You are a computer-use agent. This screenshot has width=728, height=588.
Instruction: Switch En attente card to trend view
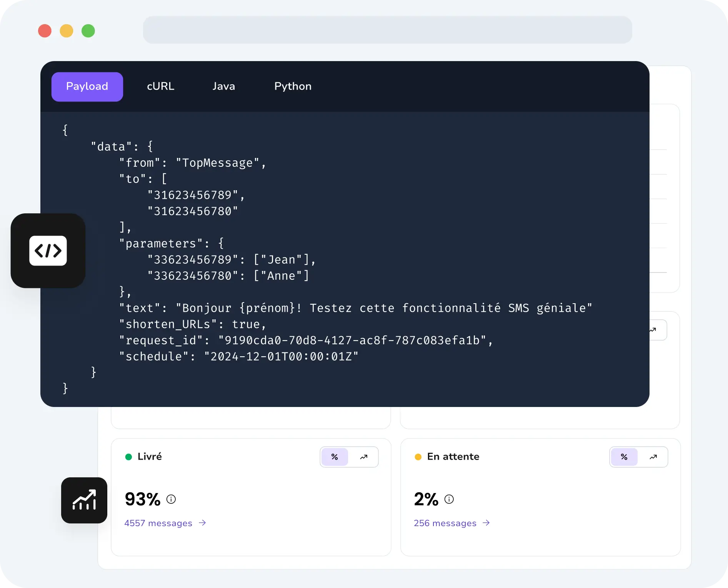tap(653, 457)
